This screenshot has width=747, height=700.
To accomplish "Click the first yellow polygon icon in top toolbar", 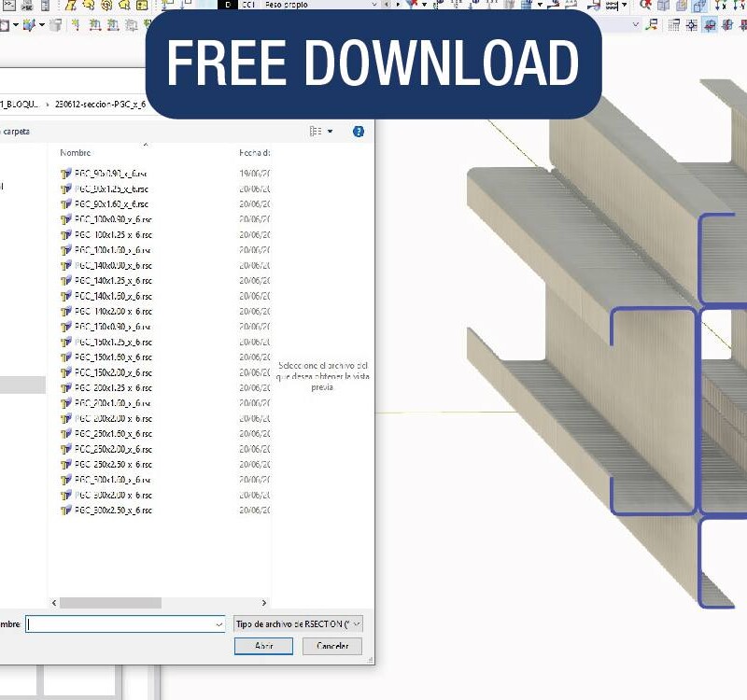I will 71,6.
